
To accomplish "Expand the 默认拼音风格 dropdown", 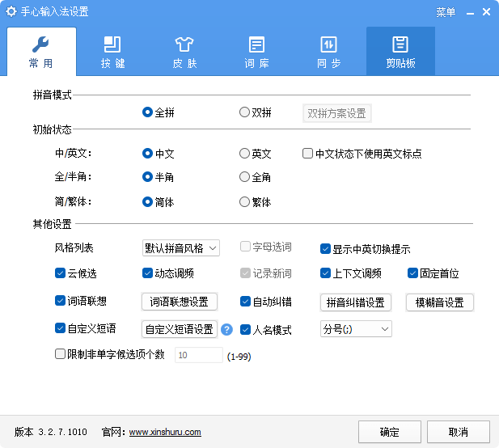I will tap(181, 248).
